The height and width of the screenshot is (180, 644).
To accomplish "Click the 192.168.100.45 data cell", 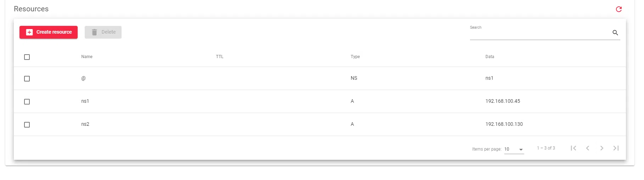I will [x=503, y=101].
